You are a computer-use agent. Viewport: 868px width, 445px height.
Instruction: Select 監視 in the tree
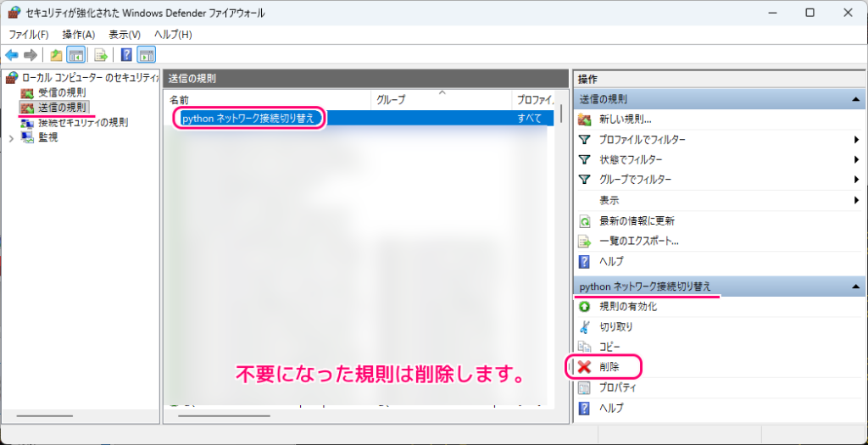(48, 136)
